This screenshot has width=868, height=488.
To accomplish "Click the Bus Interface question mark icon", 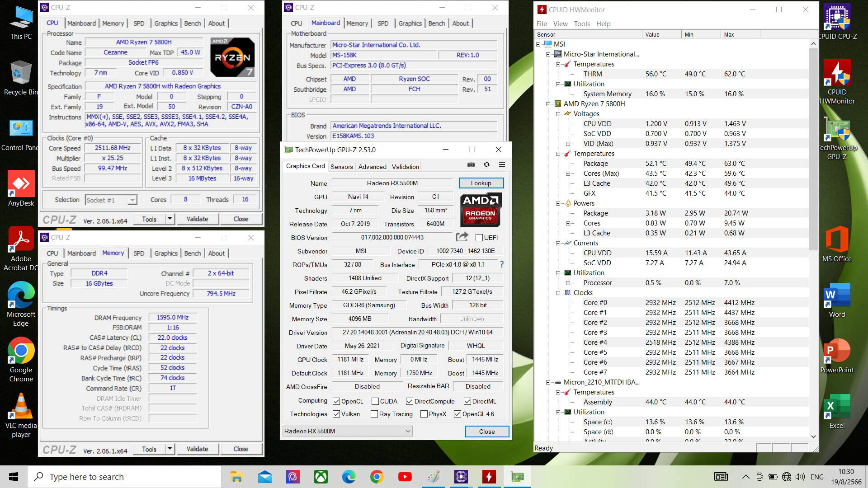I will point(501,264).
